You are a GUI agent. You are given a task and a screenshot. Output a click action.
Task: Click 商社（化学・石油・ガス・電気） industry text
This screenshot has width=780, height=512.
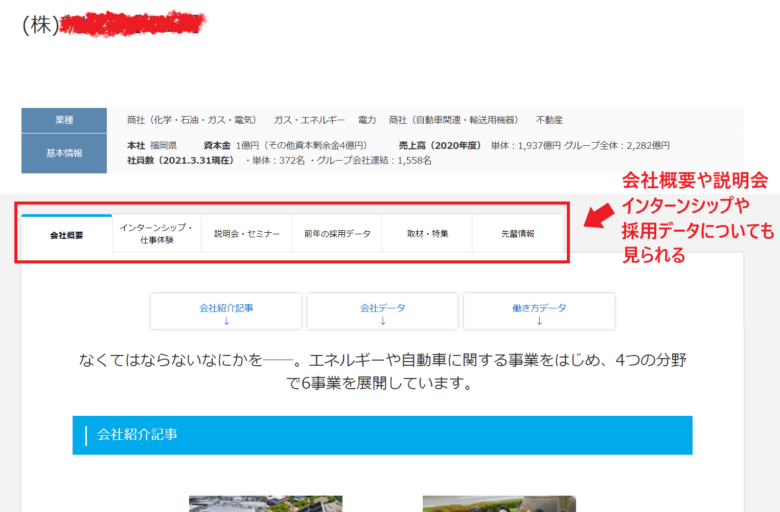click(192, 120)
